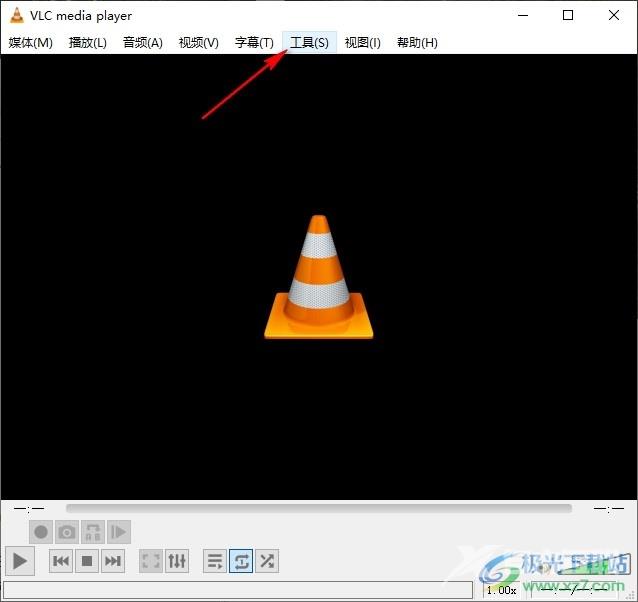This screenshot has width=638, height=602.
Task: Skip to previous media track
Action: tap(61, 561)
